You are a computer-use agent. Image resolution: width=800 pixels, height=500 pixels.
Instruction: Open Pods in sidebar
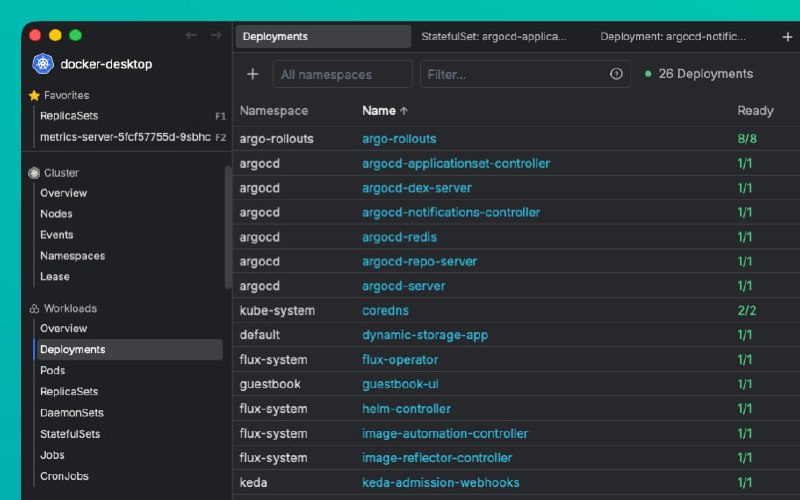click(x=53, y=370)
